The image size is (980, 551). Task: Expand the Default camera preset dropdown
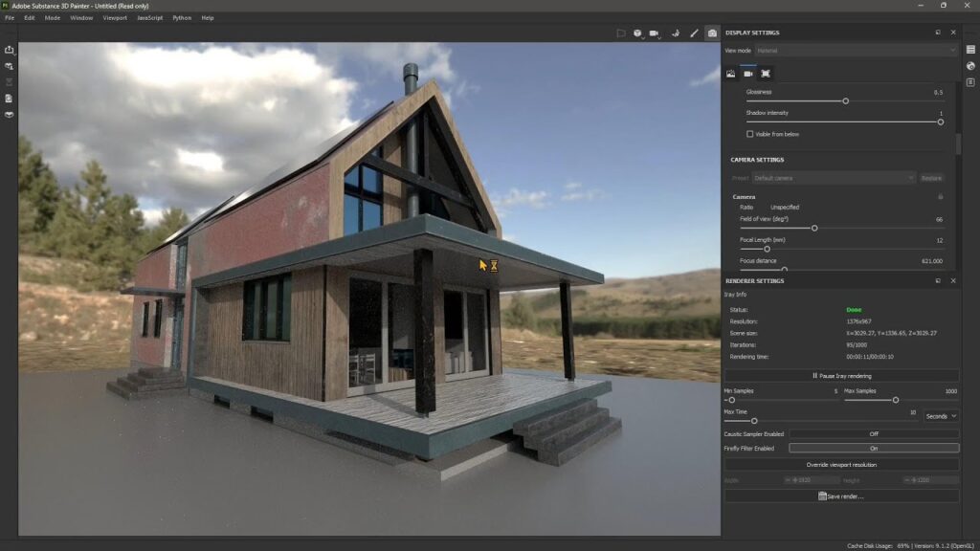tap(834, 178)
